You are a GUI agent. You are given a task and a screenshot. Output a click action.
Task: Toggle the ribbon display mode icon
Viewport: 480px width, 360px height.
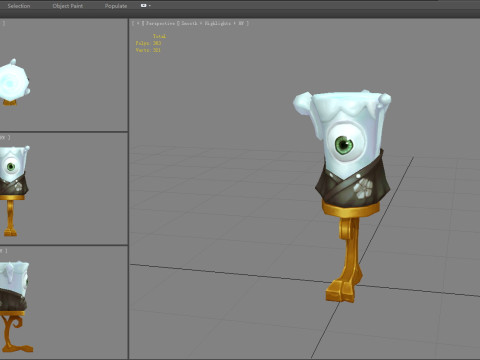(x=144, y=5)
